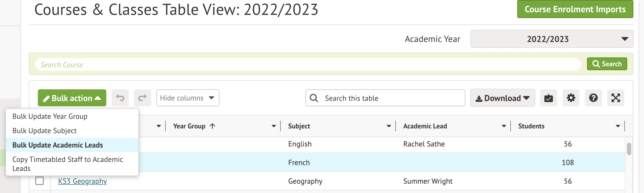Open the KS3 Geography course link
The width and height of the screenshot is (644, 193).
pos(82,181)
